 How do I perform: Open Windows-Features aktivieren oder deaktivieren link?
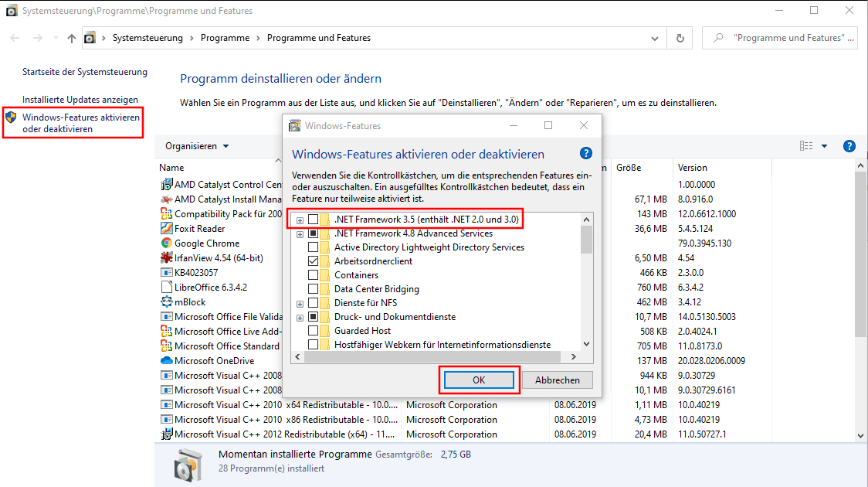81,123
